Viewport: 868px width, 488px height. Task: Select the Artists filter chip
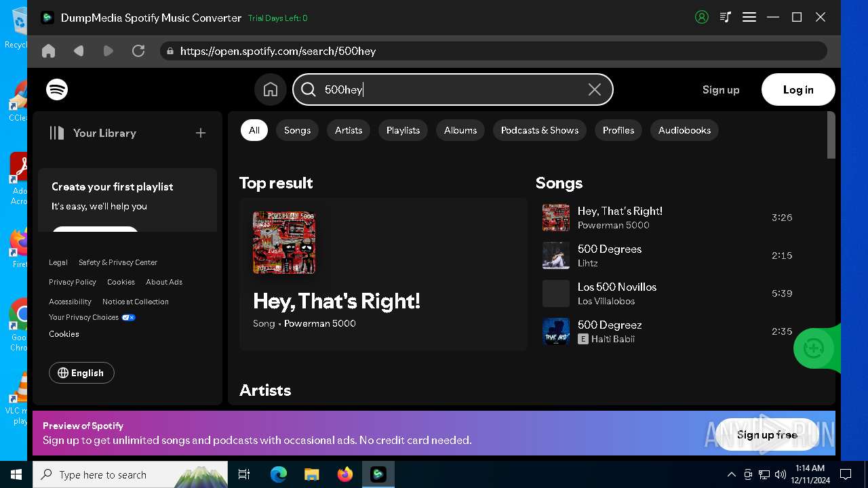(x=349, y=130)
